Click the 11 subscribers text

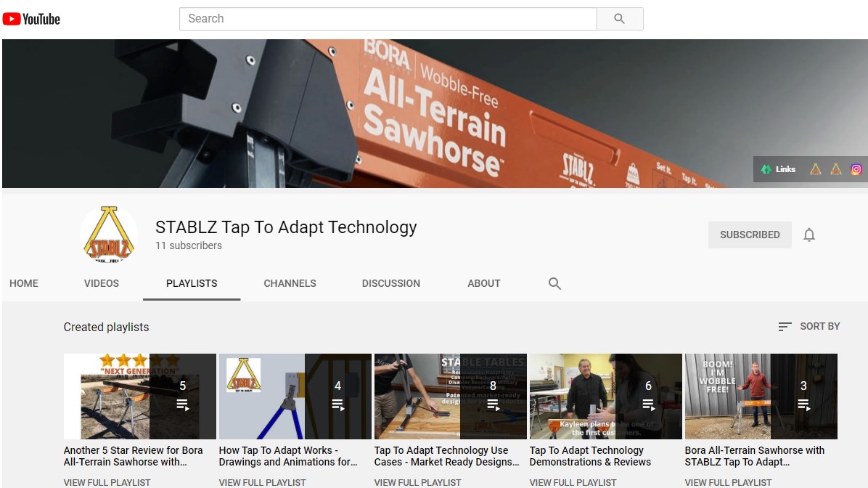188,245
